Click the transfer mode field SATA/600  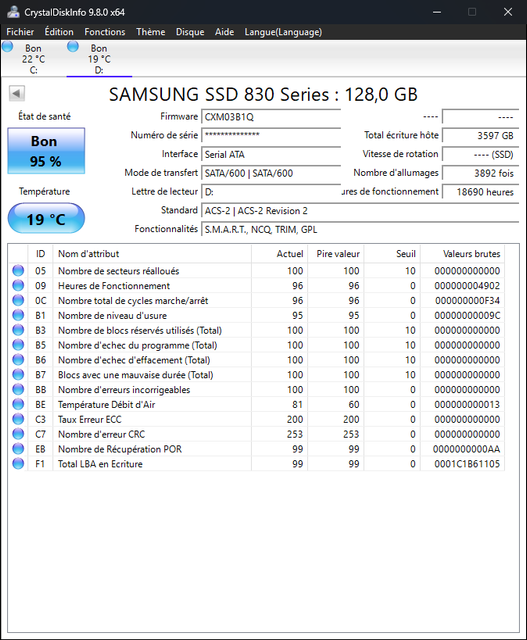point(271,173)
